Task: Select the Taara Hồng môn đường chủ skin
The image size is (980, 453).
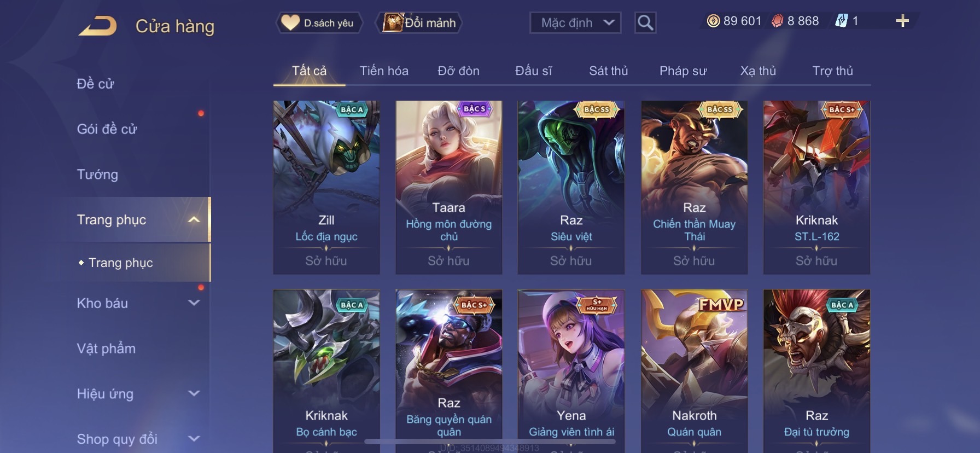Action: [x=448, y=187]
